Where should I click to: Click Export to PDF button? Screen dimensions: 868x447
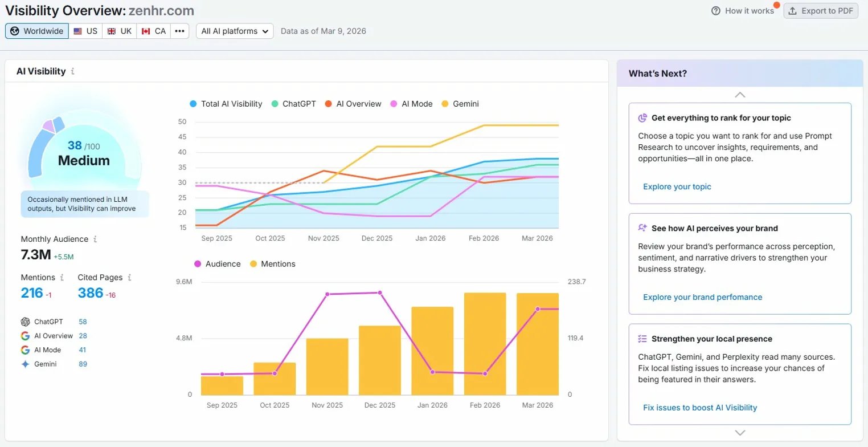pyautogui.click(x=821, y=11)
